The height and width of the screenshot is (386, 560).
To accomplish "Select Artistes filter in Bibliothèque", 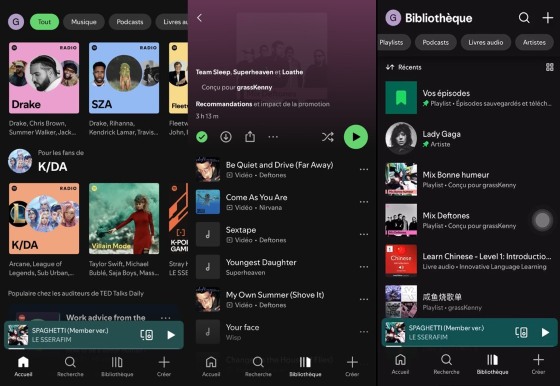I will pos(534,42).
